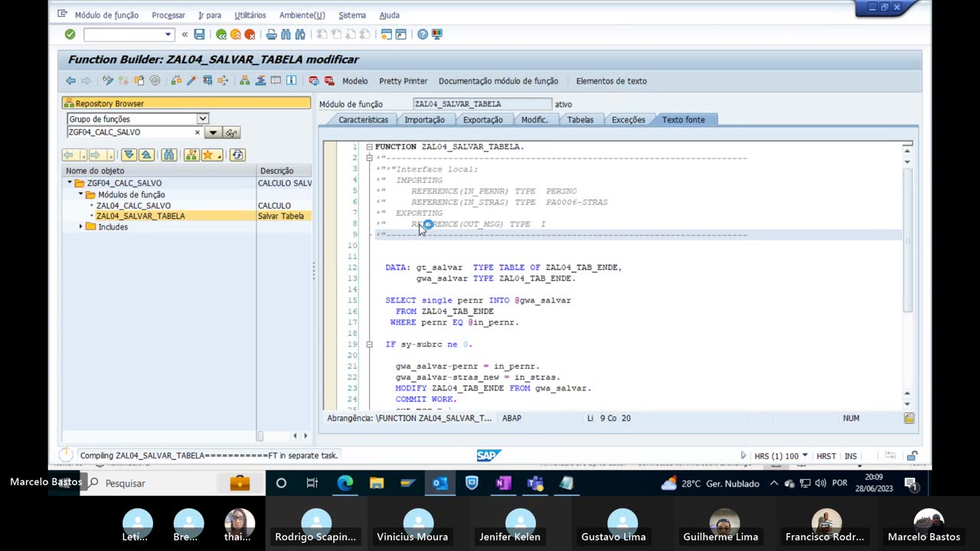Click the Pretty Printer button
Screen dimensions: 980x551
click(x=403, y=81)
